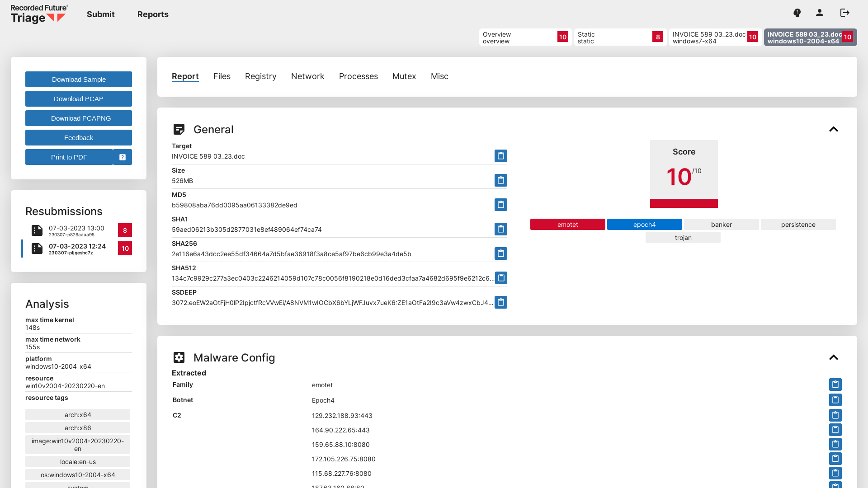Click the Print to PDF help question mark

coord(123,157)
